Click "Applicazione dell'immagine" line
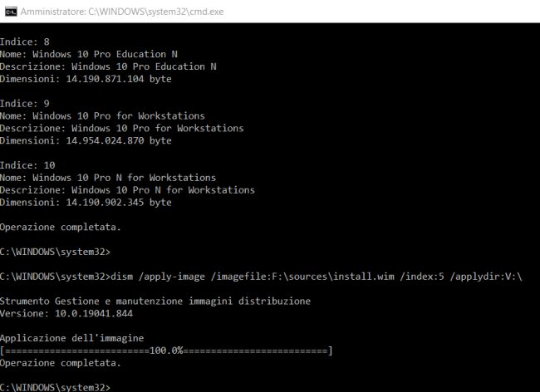The image size is (540, 392). click(72, 338)
